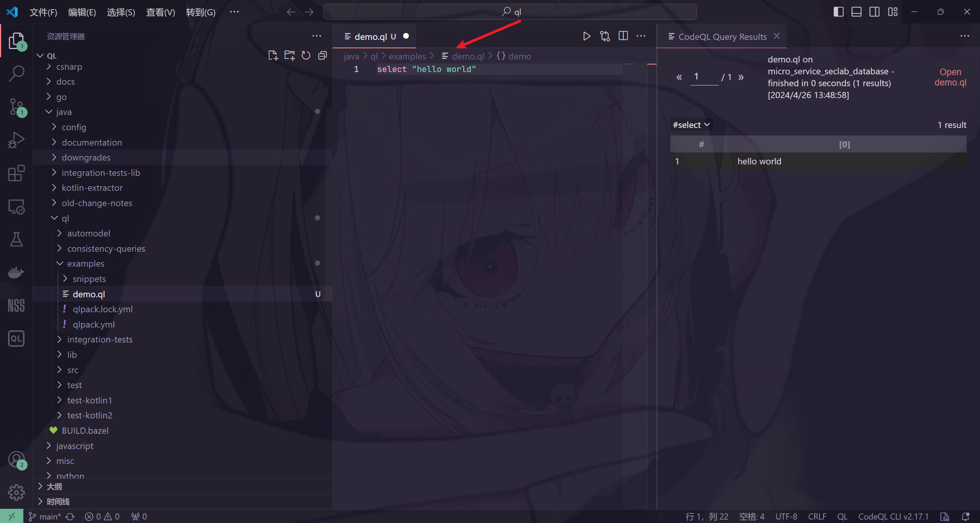Screen dimensions: 980x523
Task: Open the 查看(V) menu
Action: 160,12
